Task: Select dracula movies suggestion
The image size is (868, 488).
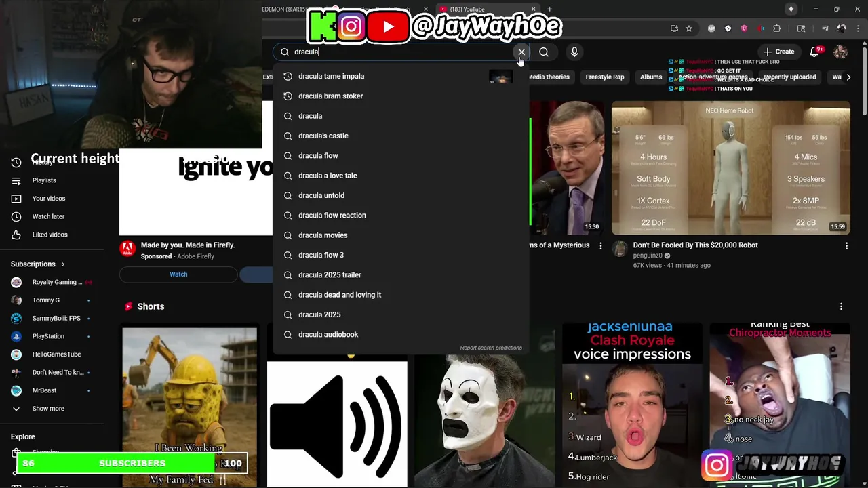Action: click(400, 235)
